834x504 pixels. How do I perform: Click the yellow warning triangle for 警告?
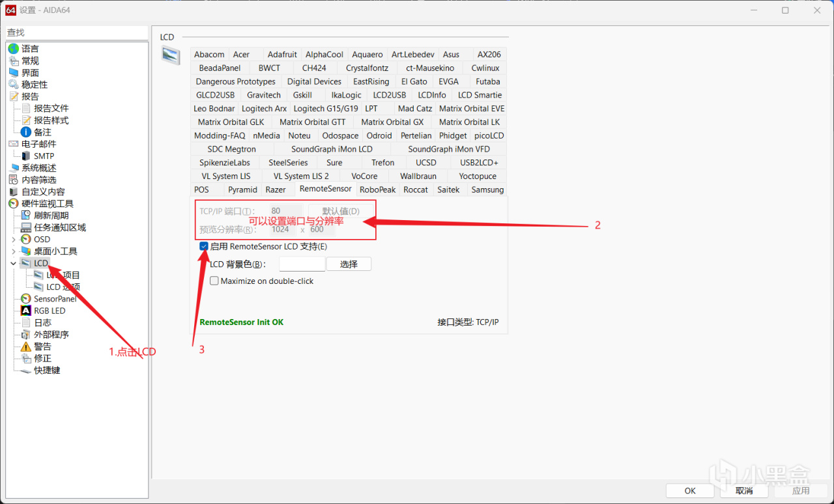[x=26, y=346]
